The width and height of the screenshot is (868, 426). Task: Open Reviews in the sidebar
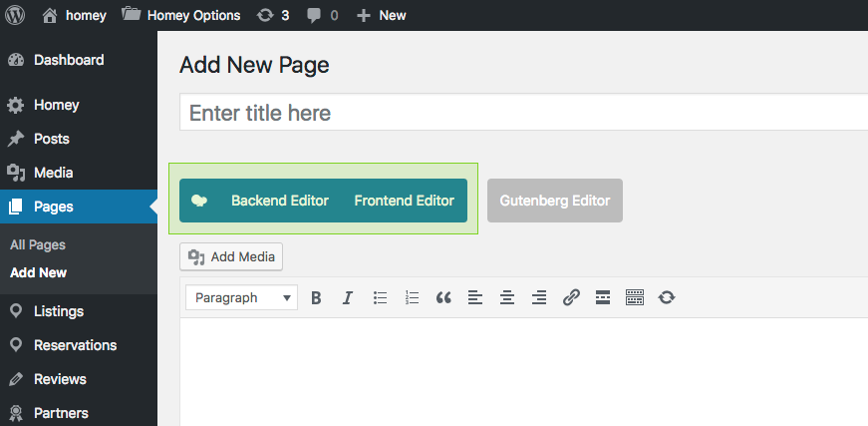pos(79,379)
